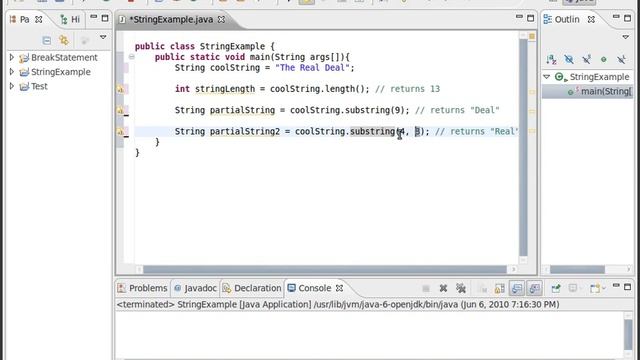Click the editor's scroll-left arrow
This screenshot has width=640, height=360.
139,269
